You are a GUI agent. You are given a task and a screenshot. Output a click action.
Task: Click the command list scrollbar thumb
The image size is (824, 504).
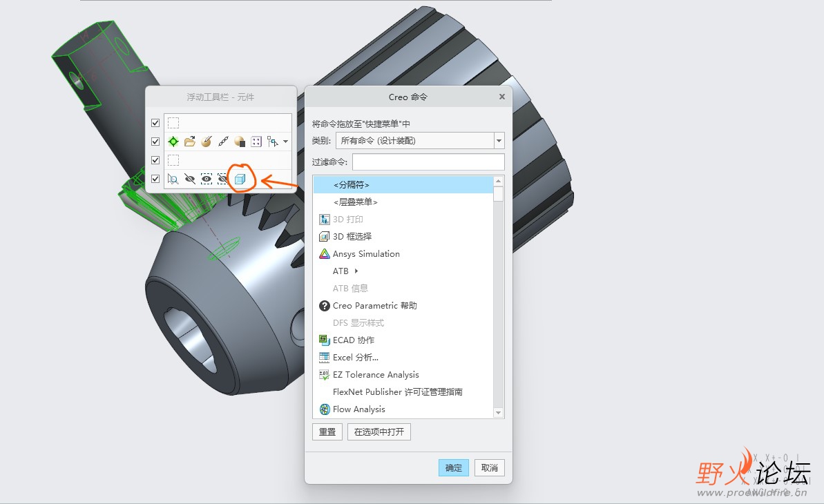click(x=498, y=194)
